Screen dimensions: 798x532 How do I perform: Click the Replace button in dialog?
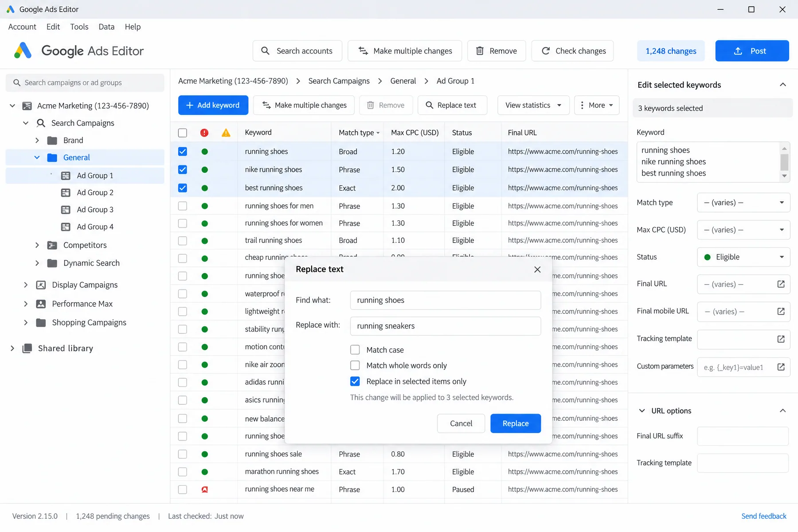click(x=516, y=423)
